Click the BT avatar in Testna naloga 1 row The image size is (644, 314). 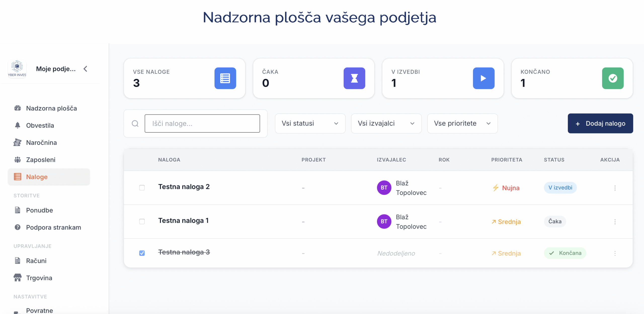(x=384, y=222)
